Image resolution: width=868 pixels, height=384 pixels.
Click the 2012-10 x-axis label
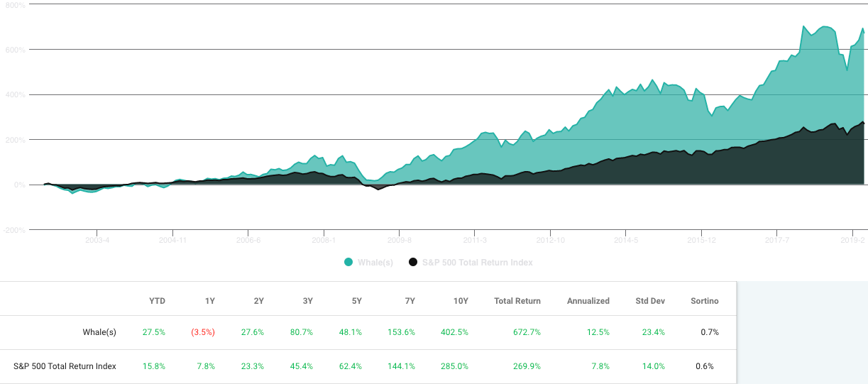(x=551, y=240)
